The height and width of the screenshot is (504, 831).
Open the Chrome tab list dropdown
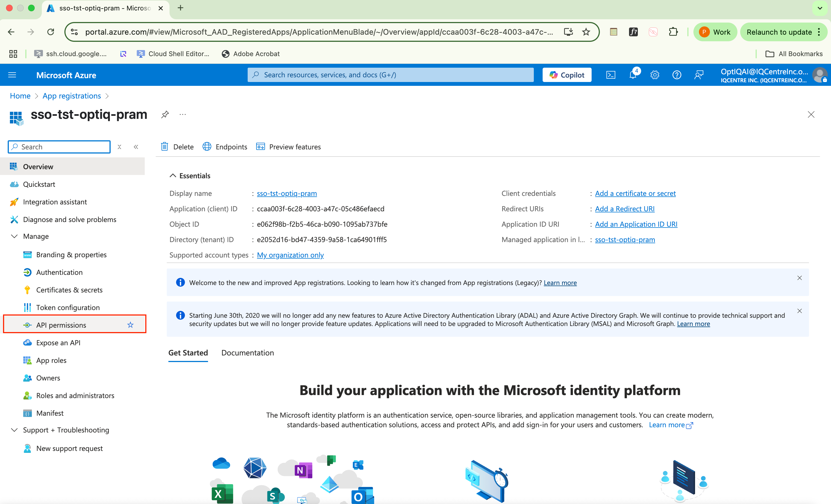click(820, 8)
